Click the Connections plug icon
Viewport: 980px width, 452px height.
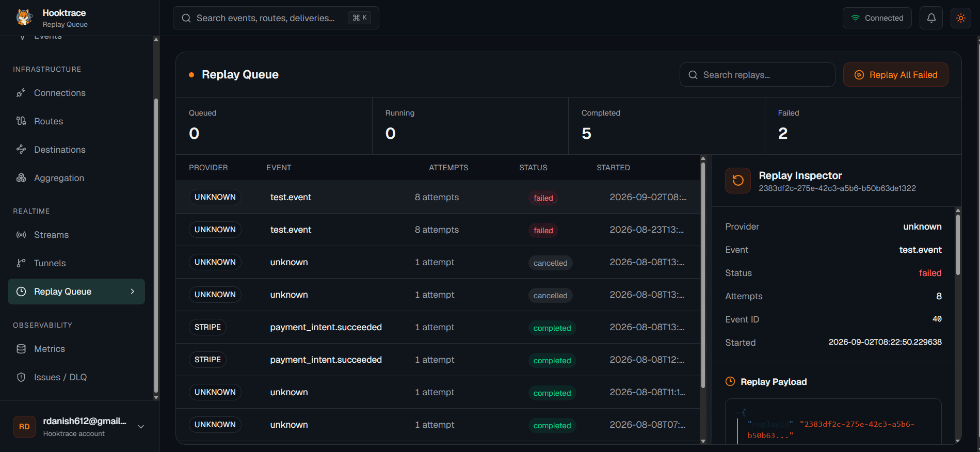[x=21, y=93]
